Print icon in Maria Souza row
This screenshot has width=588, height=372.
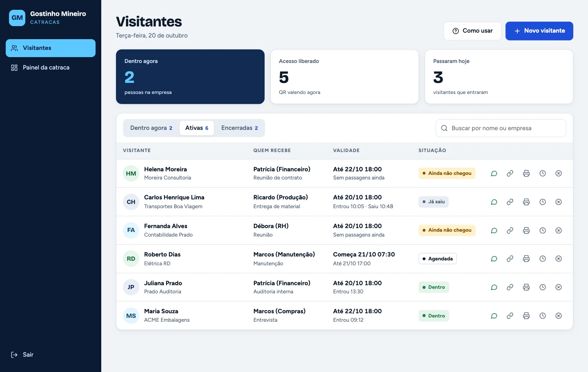526,316
